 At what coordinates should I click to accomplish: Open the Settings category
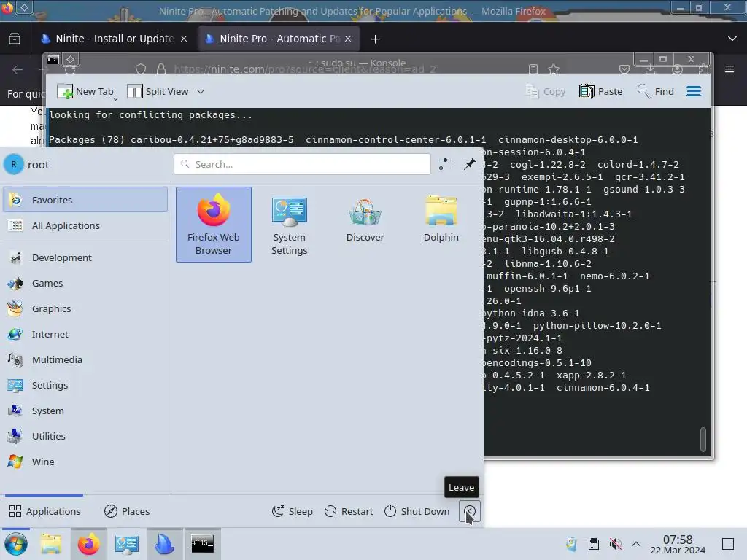click(x=85, y=385)
